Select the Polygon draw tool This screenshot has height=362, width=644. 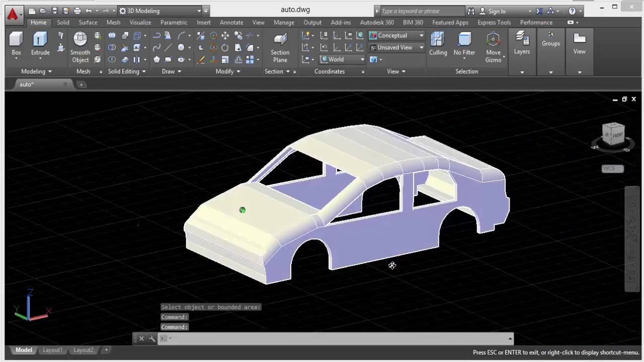click(x=156, y=60)
